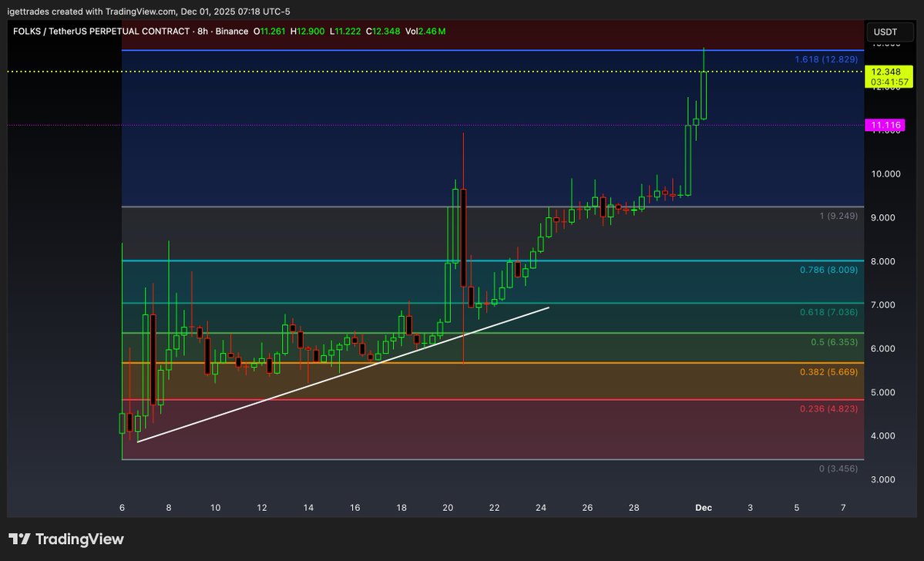
Task: Click the high value H12.900
Action: point(307,32)
